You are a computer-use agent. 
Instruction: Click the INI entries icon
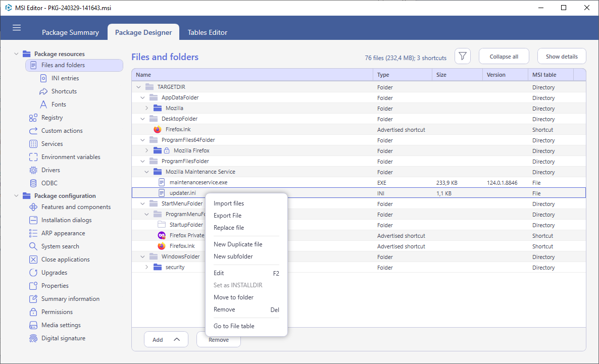pos(43,78)
